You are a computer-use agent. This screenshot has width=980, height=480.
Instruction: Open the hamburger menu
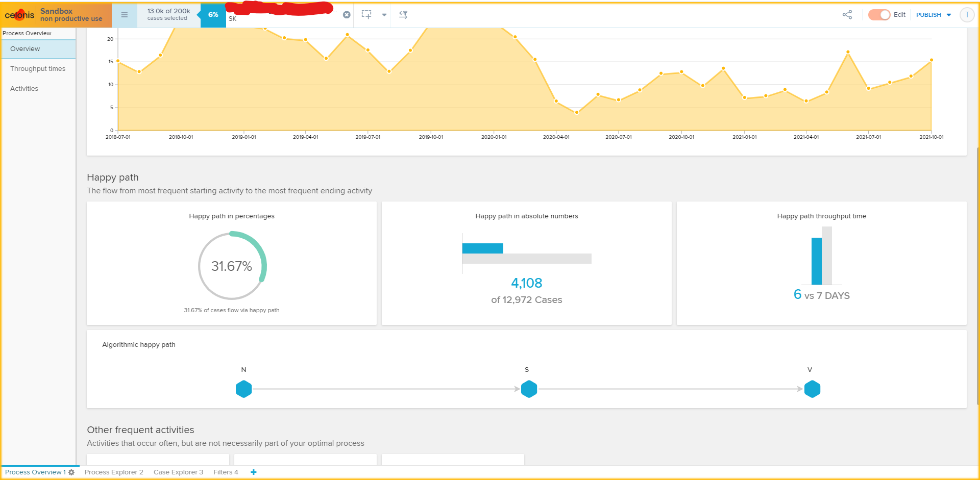124,15
